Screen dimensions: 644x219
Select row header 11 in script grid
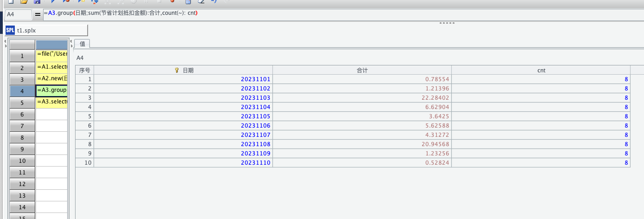click(22, 172)
